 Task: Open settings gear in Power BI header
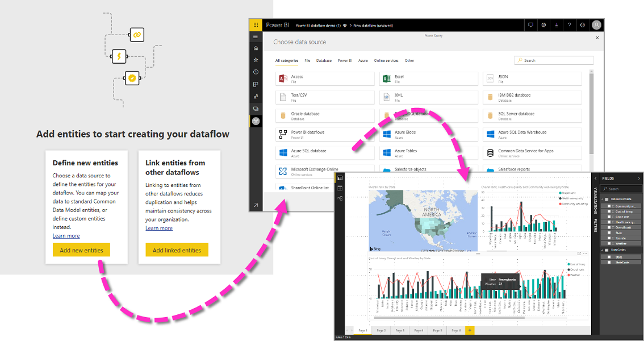[543, 25]
